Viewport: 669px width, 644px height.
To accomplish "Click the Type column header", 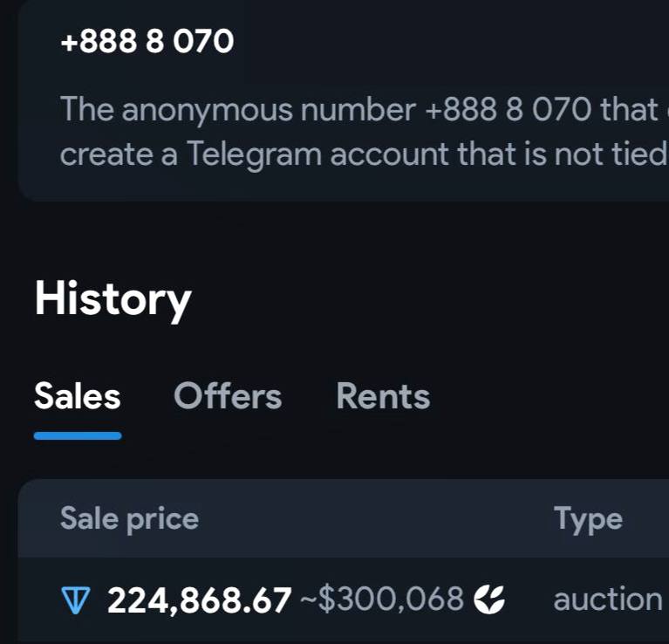I will pos(588,518).
